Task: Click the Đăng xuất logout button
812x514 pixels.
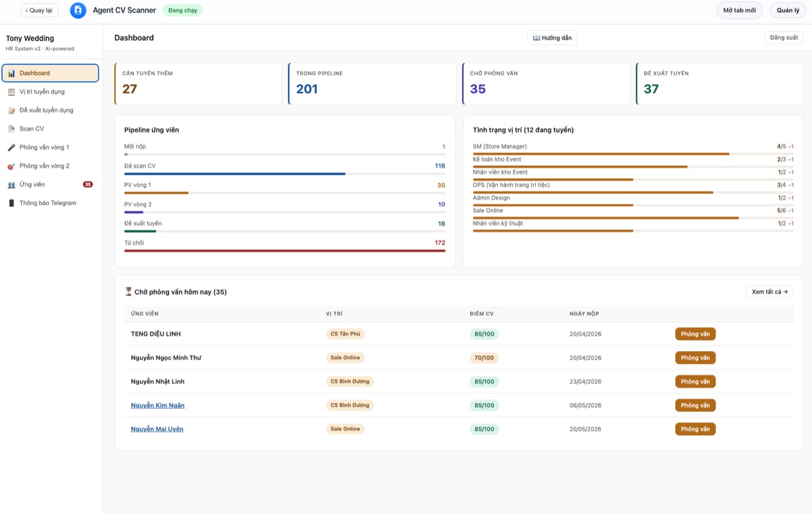Action: coord(784,38)
